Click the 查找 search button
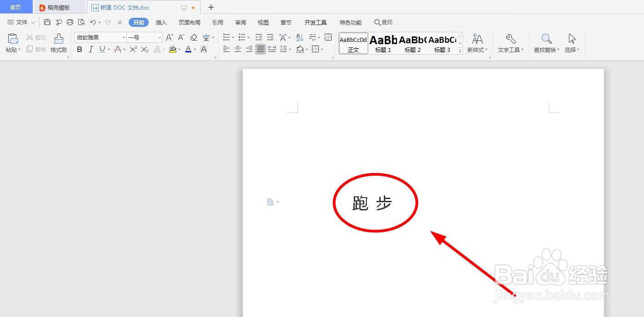 click(383, 22)
